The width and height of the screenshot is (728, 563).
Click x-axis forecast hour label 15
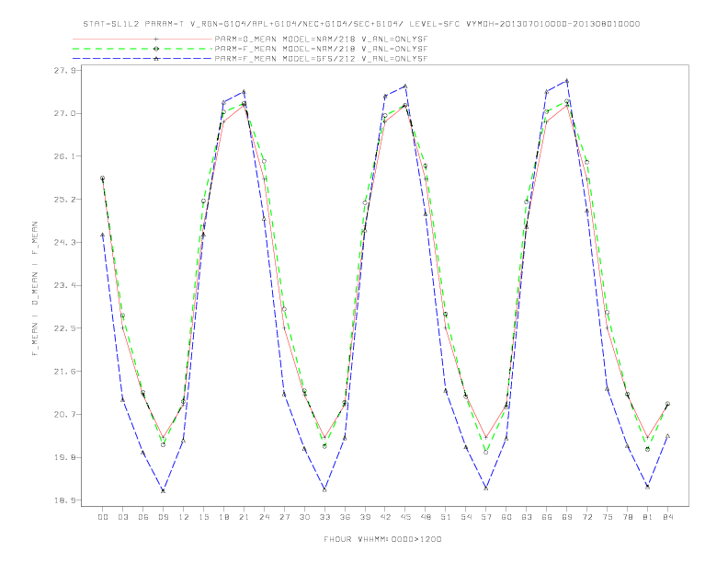[x=203, y=517]
